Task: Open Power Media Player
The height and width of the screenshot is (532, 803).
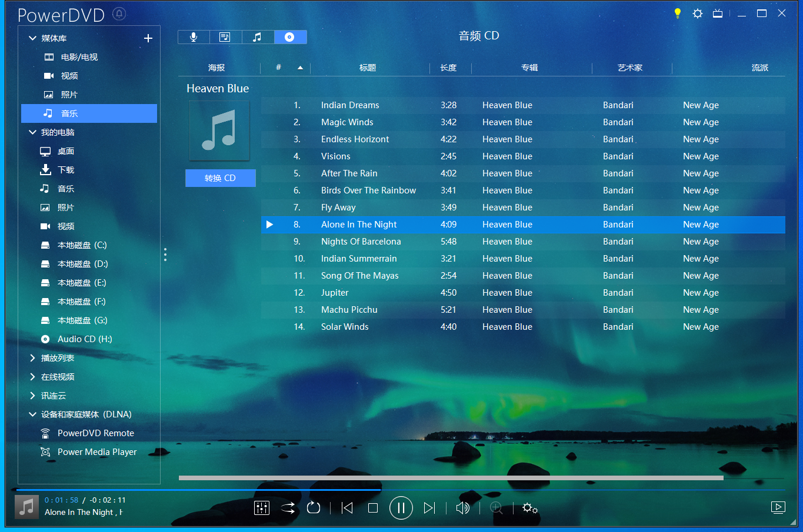Action: (x=89, y=452)
